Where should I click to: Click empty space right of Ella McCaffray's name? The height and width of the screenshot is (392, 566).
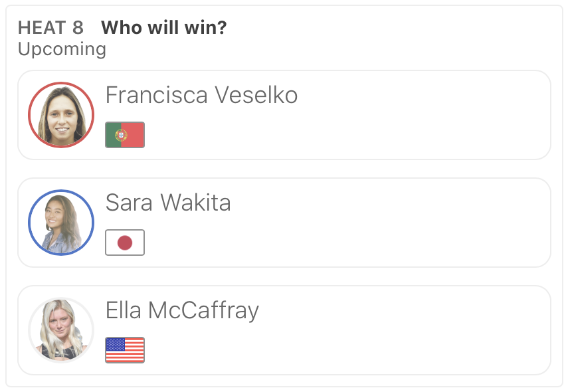pos(412,310)
